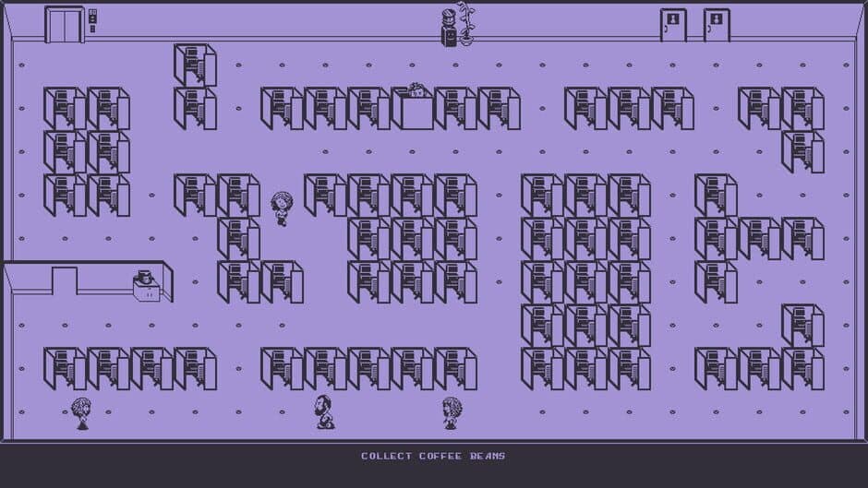Click the potted plant beside the water cooler
This screenshot has width=868, height=488.
pos(466,24)
